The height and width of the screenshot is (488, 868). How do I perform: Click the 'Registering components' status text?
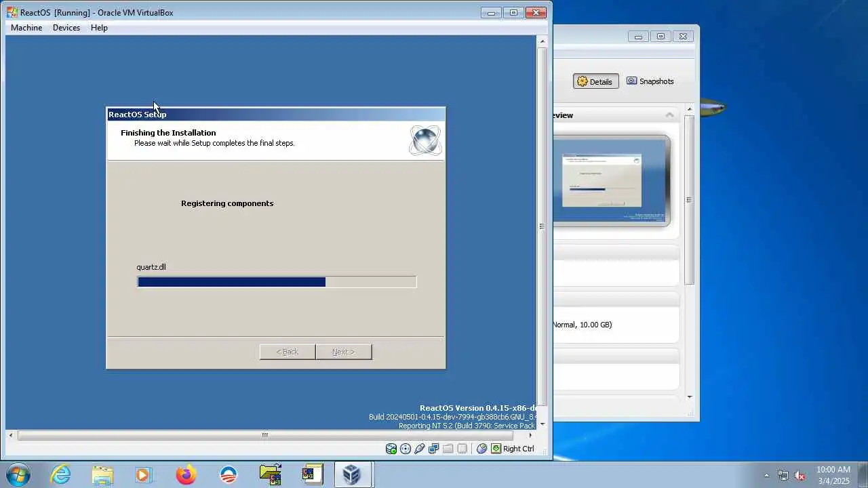[227, 203]
